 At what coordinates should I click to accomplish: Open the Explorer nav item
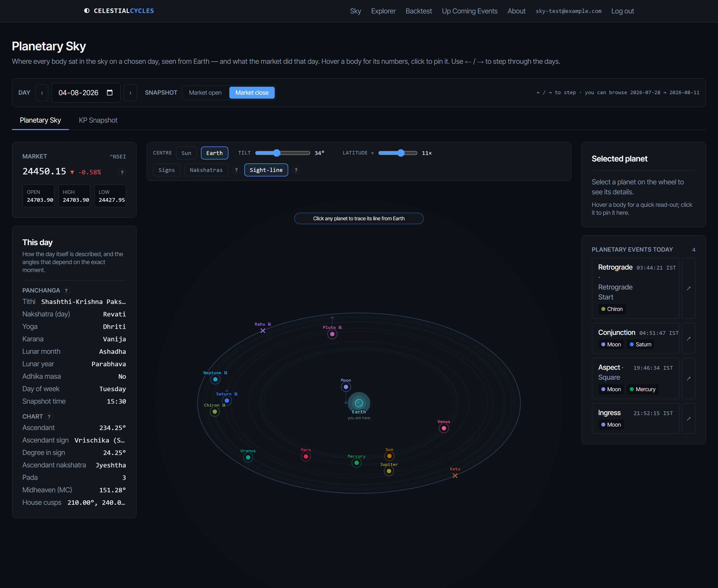click(x=383, y=11)
